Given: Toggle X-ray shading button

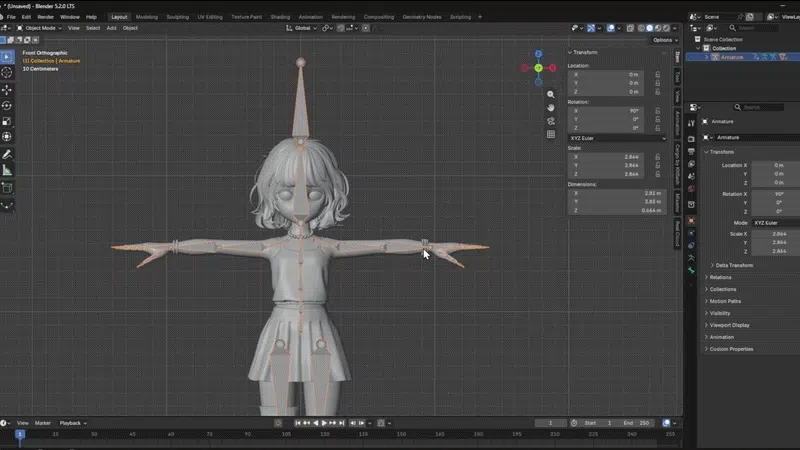Looking at the screenshot, I should (630, 28).
